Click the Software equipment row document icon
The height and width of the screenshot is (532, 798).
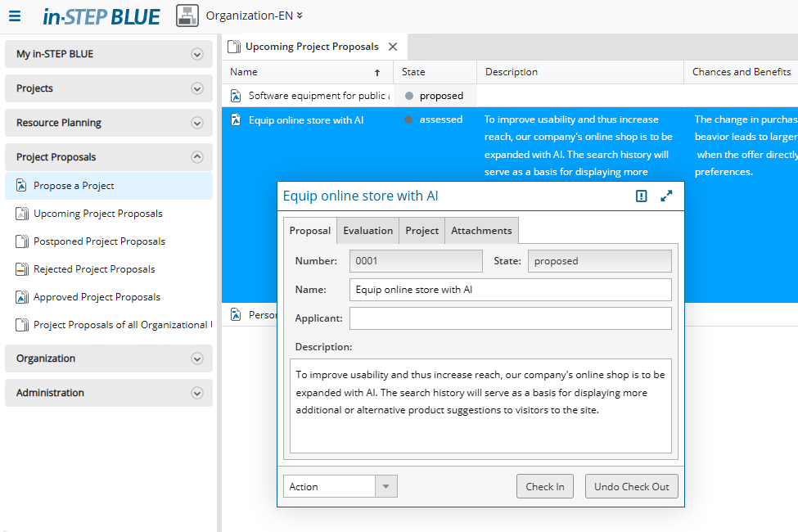(x=236, y=96)
